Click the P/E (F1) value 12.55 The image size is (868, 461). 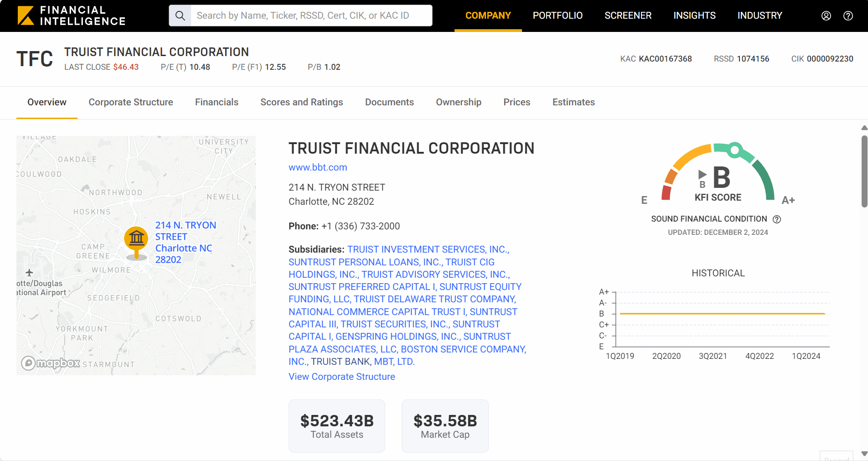[275, 67]
